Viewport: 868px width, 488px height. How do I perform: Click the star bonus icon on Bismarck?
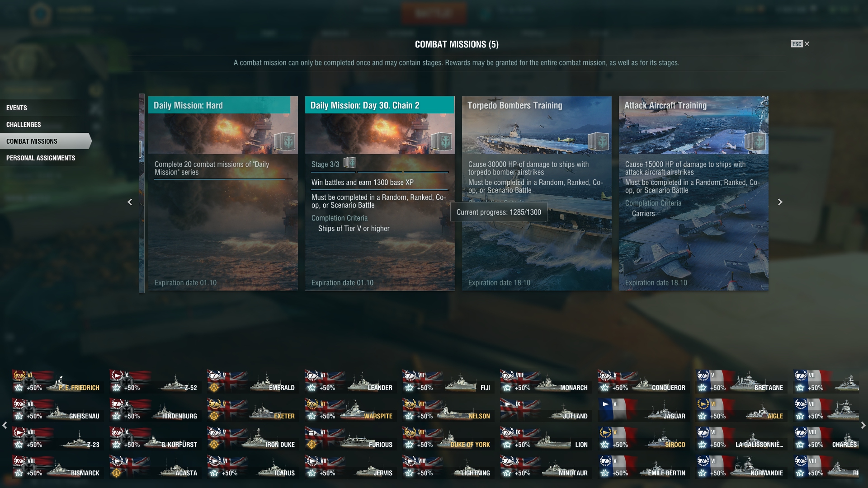(x=19, y=473)
